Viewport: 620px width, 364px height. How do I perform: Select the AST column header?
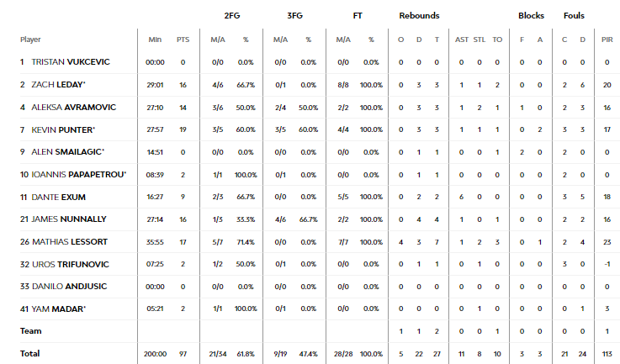[x=462, y=40]
